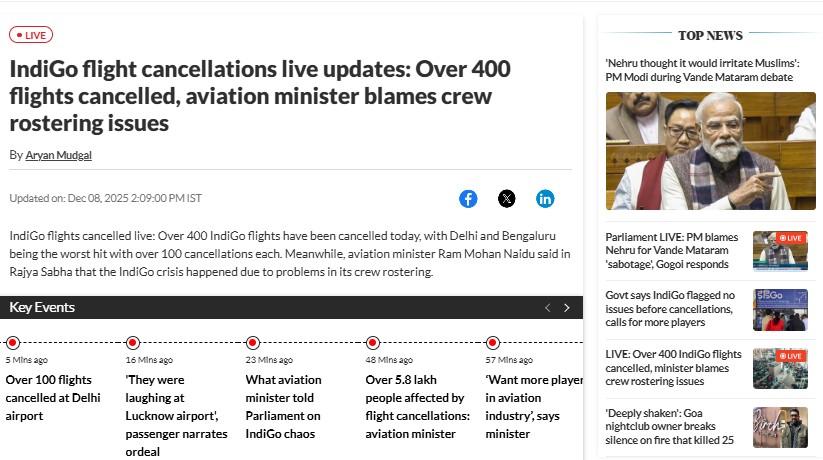The height and width of the screenshot is (460, 823).
Task: Share the article on LinkedIn
Action: pos(545,198)
